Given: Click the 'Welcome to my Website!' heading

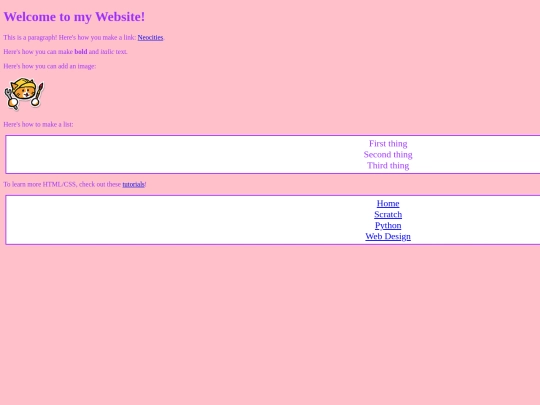Looking at the screenshot, I should click(74, 17).
